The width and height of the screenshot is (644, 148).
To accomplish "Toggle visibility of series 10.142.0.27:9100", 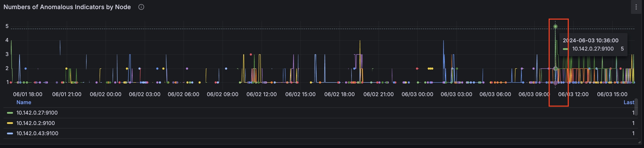I will point(37,113).
